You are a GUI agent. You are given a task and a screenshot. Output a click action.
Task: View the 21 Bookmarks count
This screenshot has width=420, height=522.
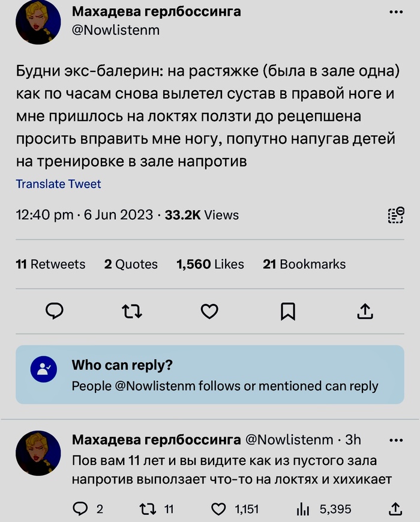(x=304, y=264)
